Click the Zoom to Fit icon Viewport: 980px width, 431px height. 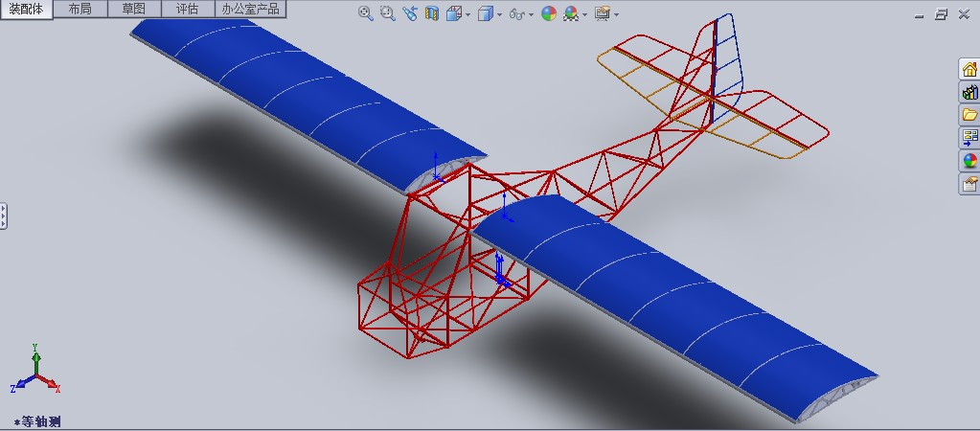point(366,13)
